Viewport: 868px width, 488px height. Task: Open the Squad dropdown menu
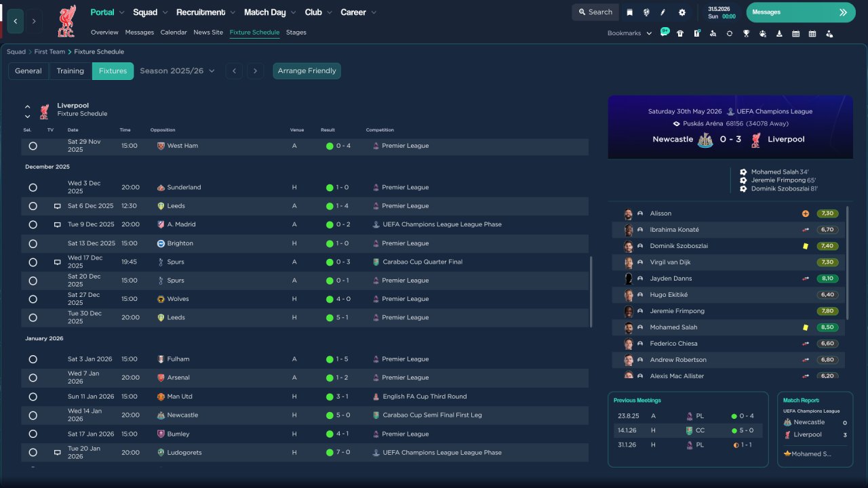point(150,12)
